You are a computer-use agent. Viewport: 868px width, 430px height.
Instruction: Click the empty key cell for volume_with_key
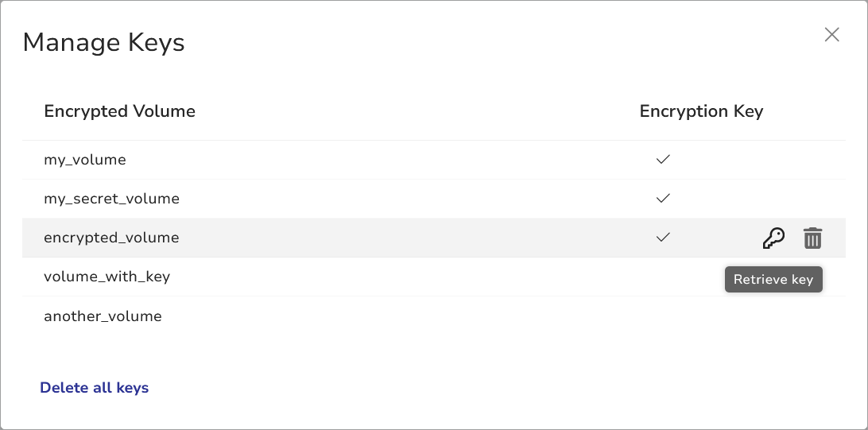(x=663, y=277)
